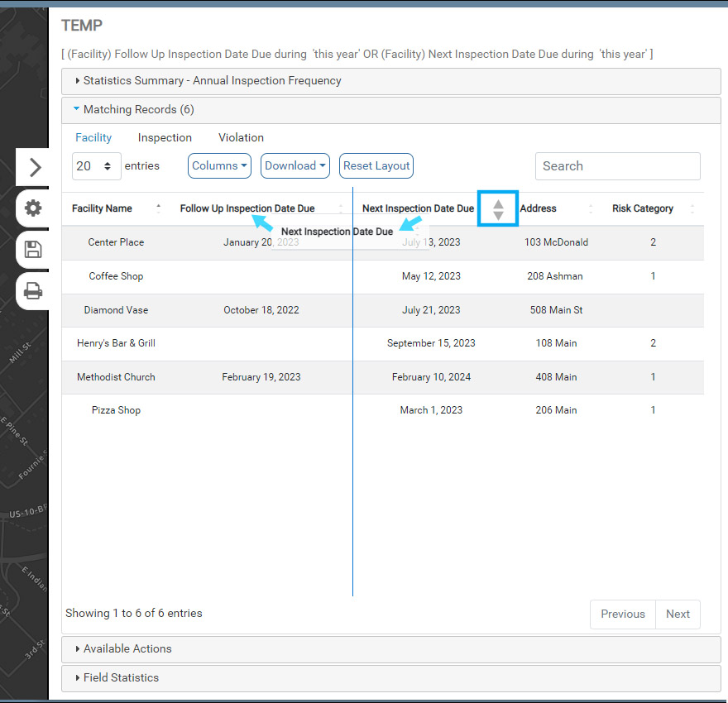
Task: Expand Statistics Summary section
Action: click(x=212, y=81)
